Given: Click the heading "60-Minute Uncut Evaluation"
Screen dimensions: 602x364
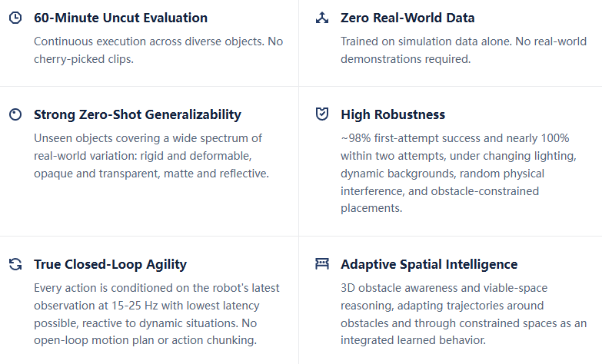Looking at the screenshot, I should pos(121,18).
